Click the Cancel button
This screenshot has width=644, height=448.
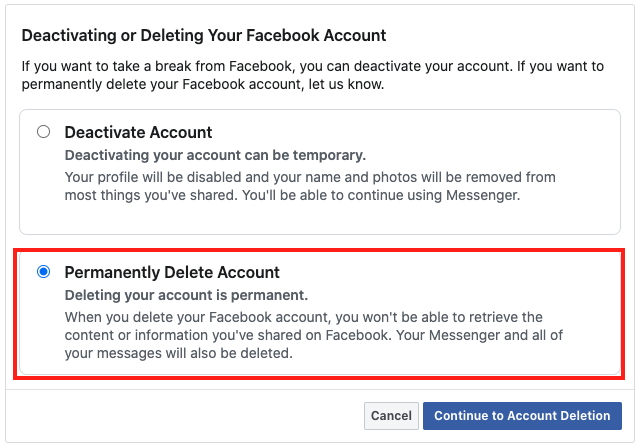(391, 415)
